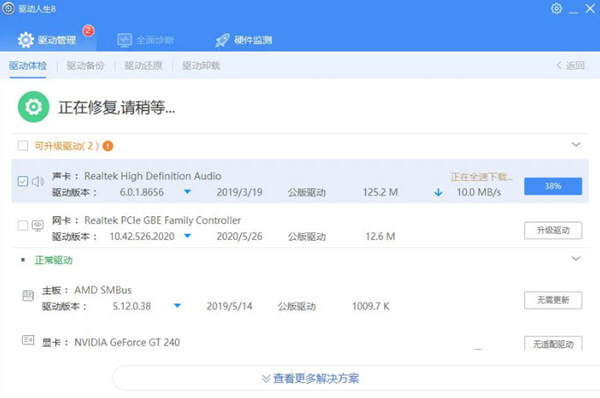The width and height of the screenshot is (600, 398).
Task: Click the 正常驱动 section heading
Action: point(54,260)
